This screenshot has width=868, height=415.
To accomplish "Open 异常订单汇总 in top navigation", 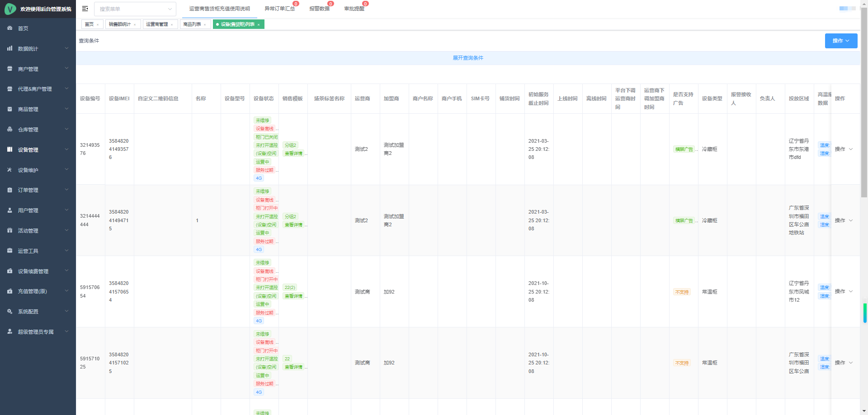I will [279, 9].
